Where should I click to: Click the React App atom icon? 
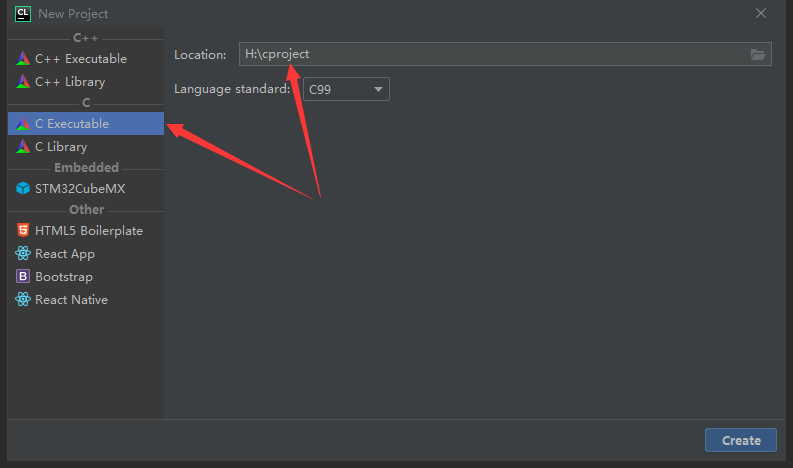24,254
